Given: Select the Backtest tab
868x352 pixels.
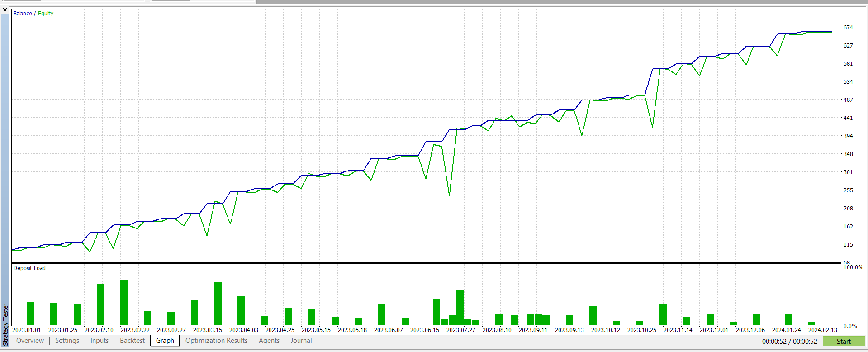Looking at the screenshot, I should tap(132, 341).
